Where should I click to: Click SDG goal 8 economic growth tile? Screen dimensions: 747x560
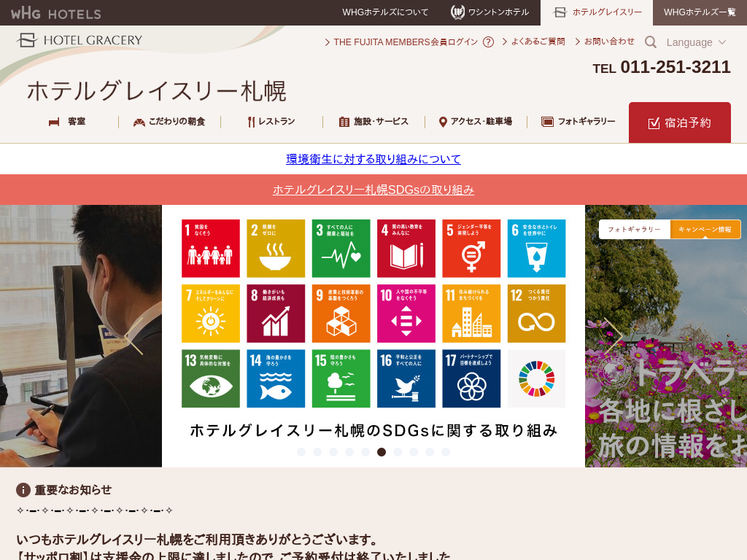pos(276,314)
